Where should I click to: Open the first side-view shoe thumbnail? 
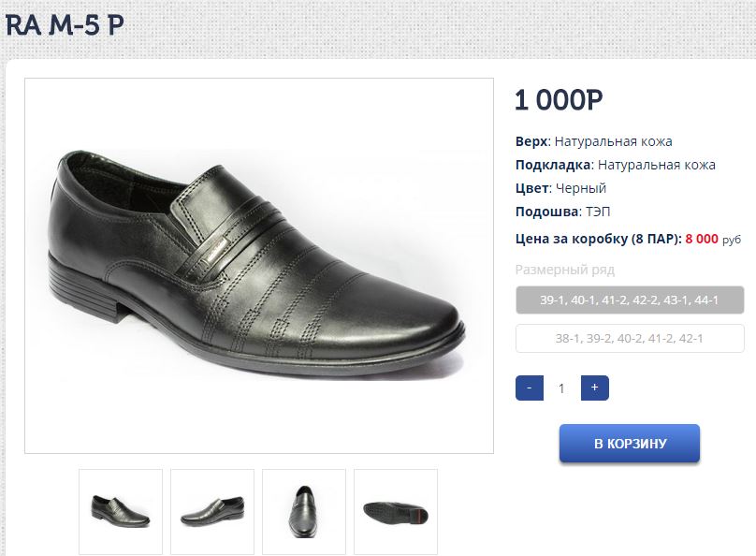pos(121,511)
